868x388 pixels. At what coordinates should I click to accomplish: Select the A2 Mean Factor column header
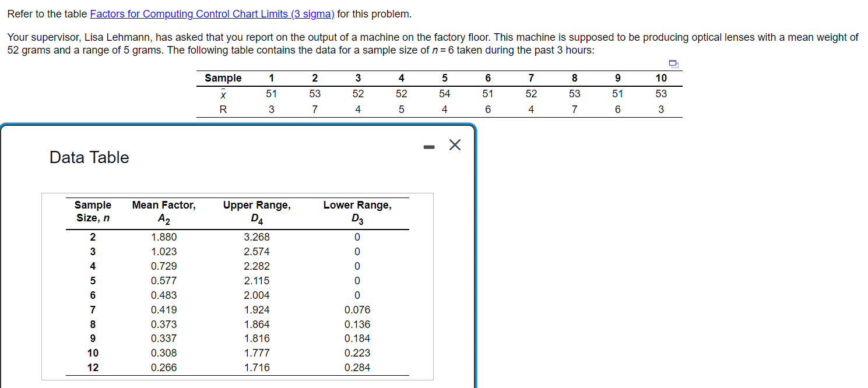[164, 211]
